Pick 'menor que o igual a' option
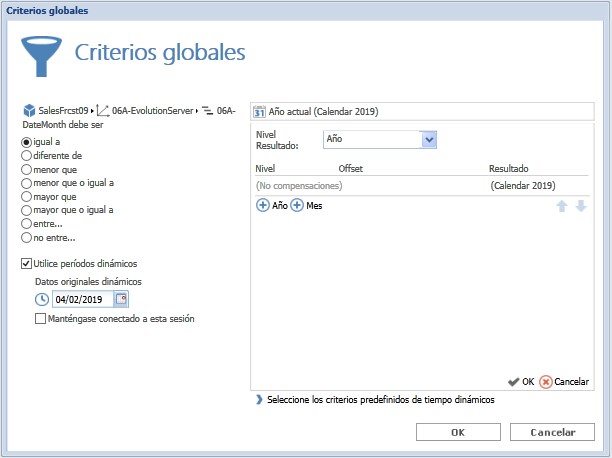 pyautogui.click(x=27, y=183)
